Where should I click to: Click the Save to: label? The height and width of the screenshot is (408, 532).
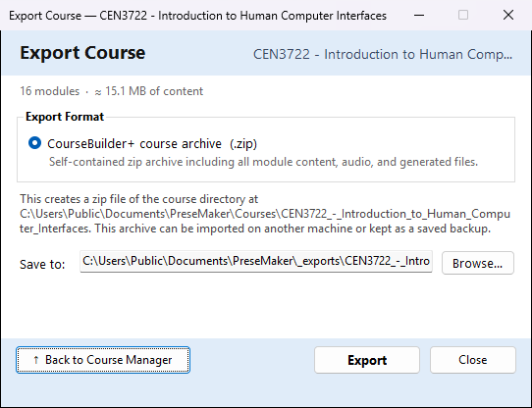(x=42, y=264)
